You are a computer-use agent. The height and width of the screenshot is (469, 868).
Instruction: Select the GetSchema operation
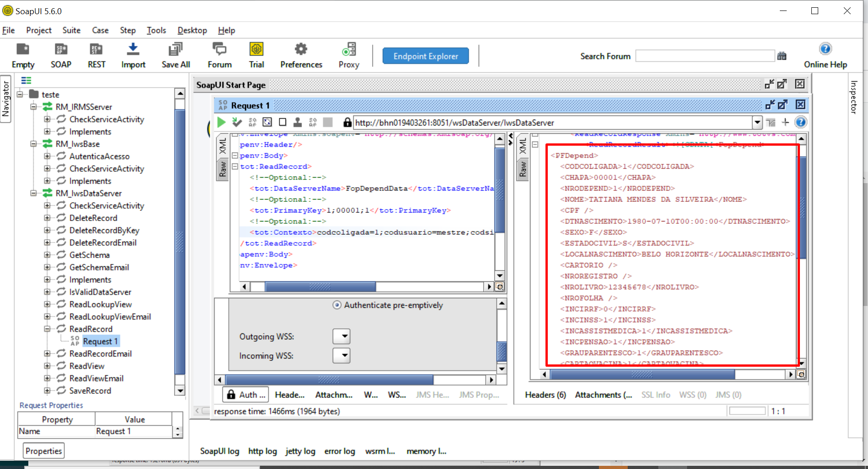pyautogui.click(x=90, y=255)
